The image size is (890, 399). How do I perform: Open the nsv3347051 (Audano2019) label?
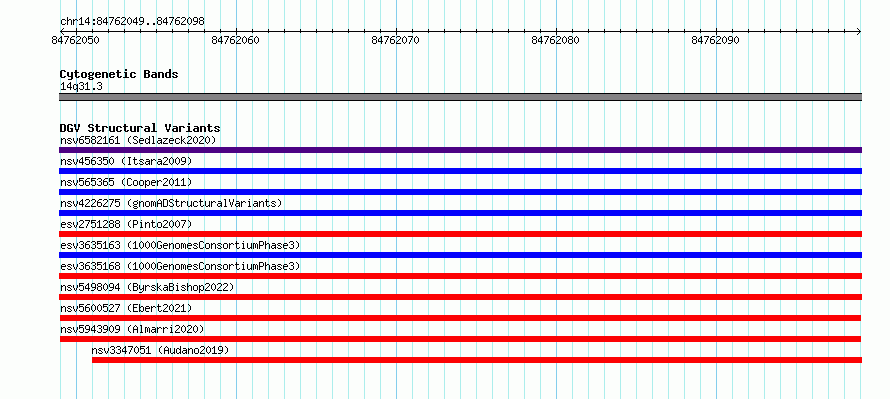160,350
